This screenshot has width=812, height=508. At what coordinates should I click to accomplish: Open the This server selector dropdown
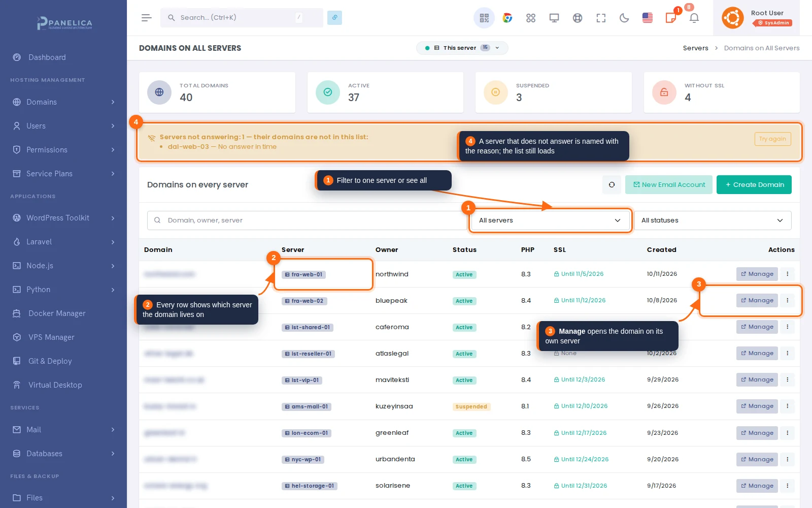(x=462, y=48)
